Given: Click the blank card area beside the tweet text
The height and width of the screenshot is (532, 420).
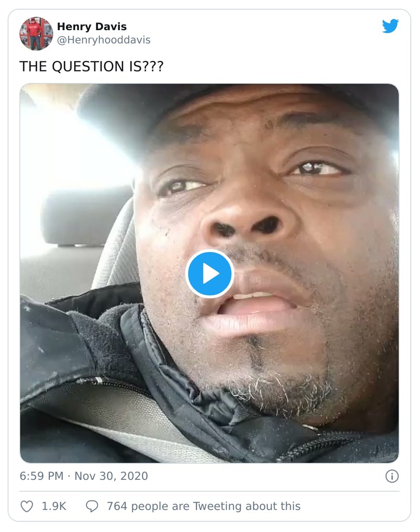Looking at the screenshot, I should click(x=281, y=66).
